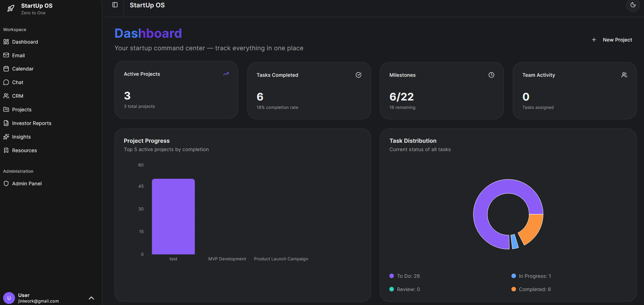Image resolution: width=644 pixels, height=305 pixels.
Task: Click the StartUp OS header title
Action: (x=147, y=5)
